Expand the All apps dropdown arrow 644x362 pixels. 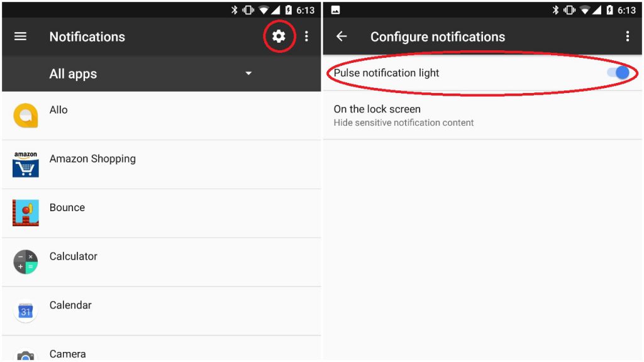248,73
